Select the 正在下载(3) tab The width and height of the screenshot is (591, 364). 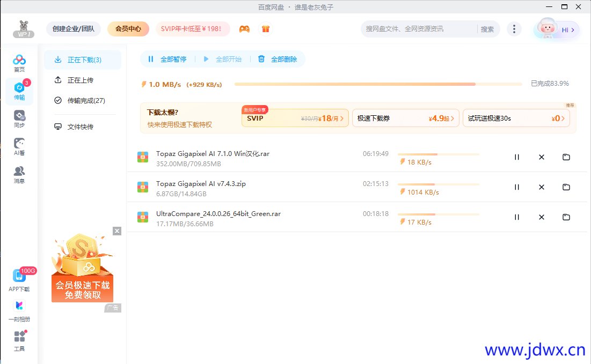[x=83, y=60]
